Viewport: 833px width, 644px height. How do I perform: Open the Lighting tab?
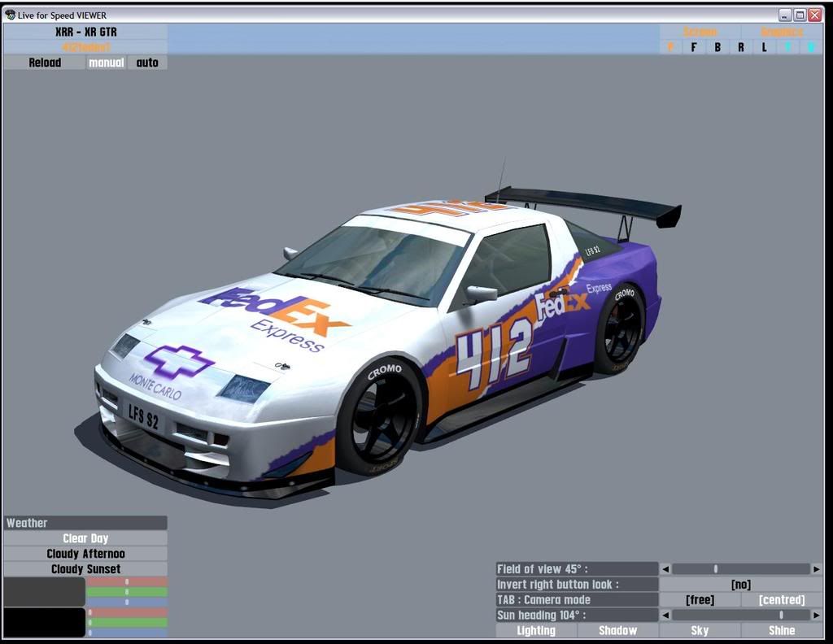pos(536,631)
